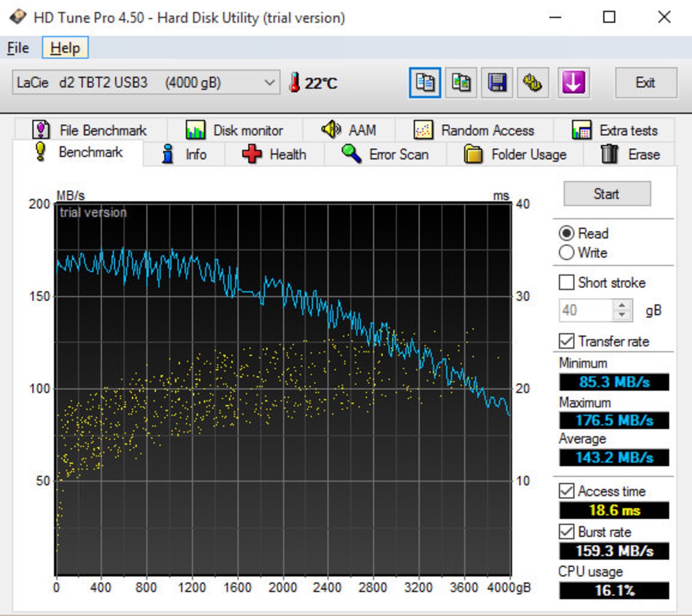The image size is (692, 616).
Task: Increase the short stroke gB value
Action: [x=622, y=306]
